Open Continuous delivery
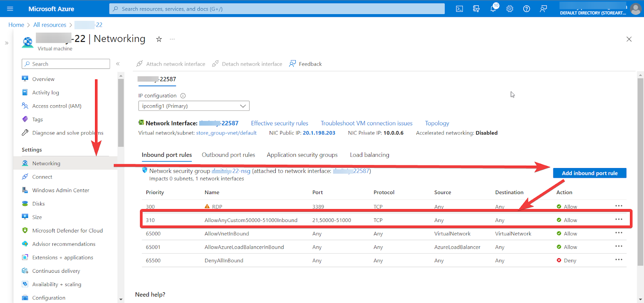The width and height of the screenshot is (644, 303). (x=56, y=271)
